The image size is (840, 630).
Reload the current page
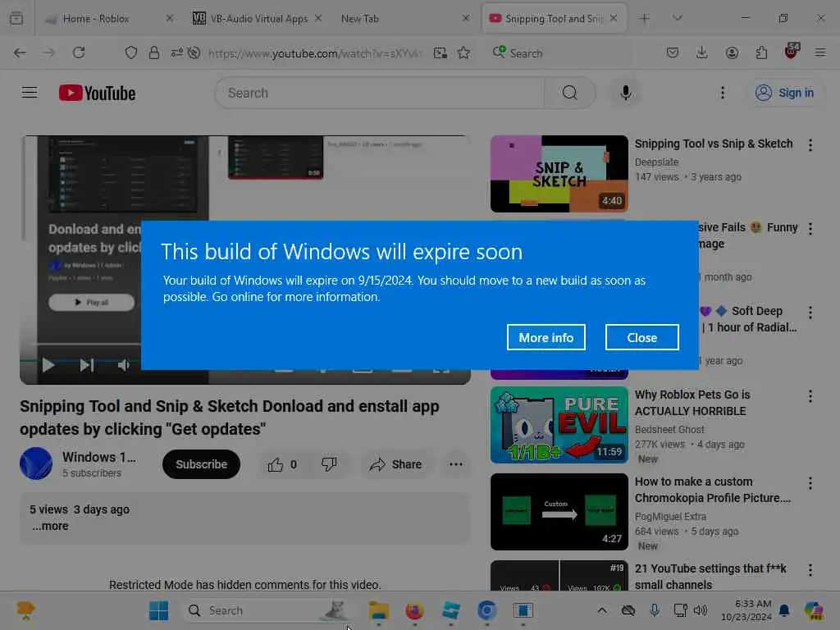(79, 52)
